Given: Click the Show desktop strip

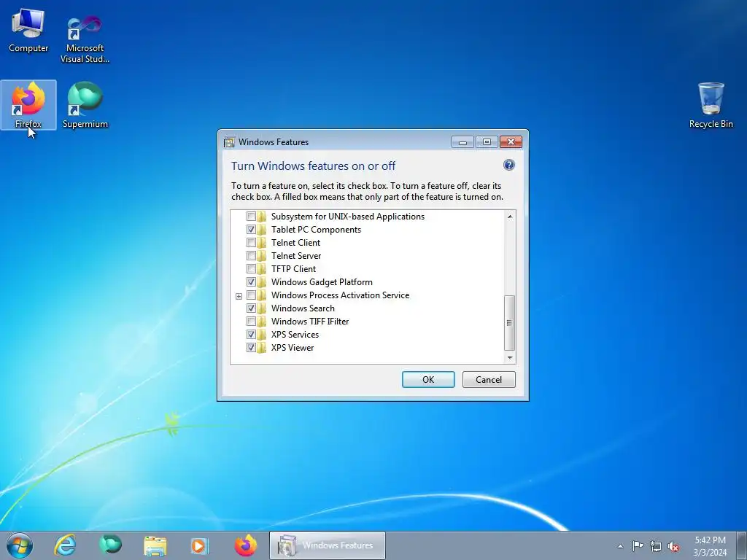Looking at the screenshot, I should 742,545.
